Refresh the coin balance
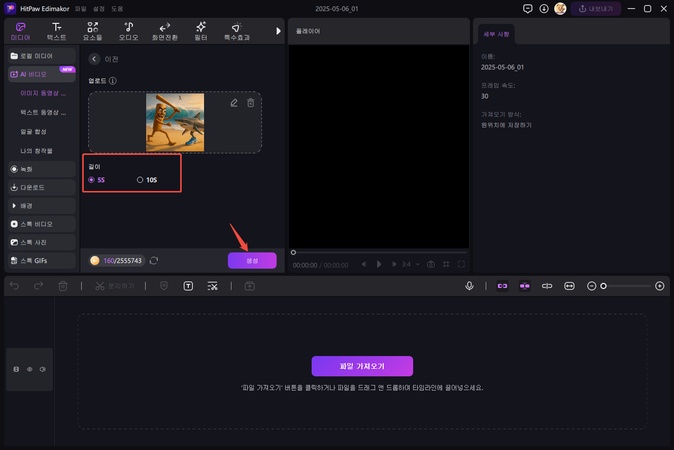 point(153,261)
